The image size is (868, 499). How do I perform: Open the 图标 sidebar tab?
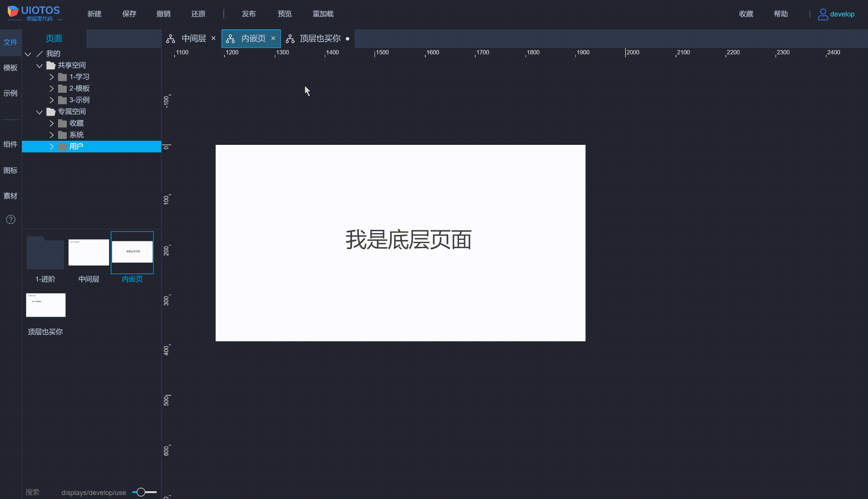(11, 170)
